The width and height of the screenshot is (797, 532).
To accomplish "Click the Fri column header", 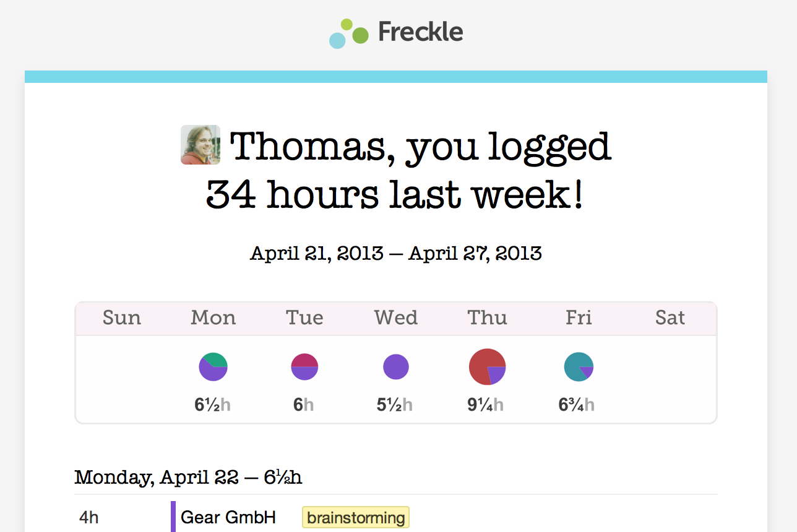I will (x=579, y=318).
